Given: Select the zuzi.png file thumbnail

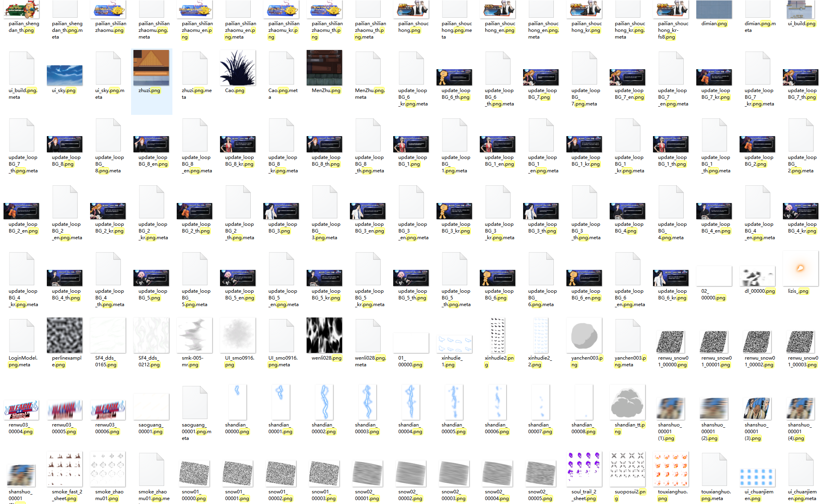Looking at the screenshot, I should [151, 68].
